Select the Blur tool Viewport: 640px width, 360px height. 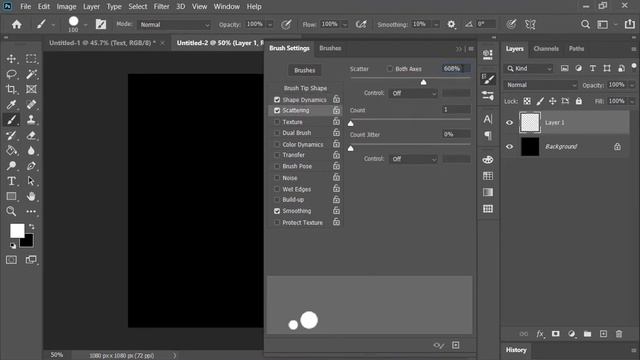click(x=31, y=150)
